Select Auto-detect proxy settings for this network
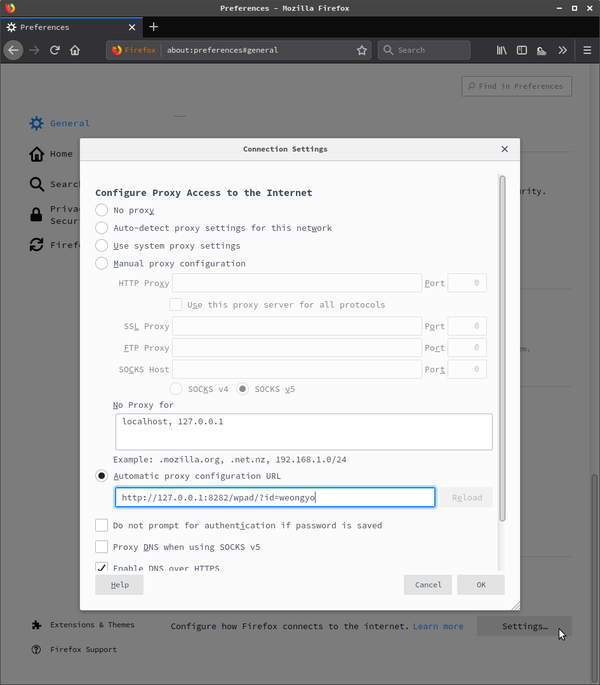 [x=101, y=228]
